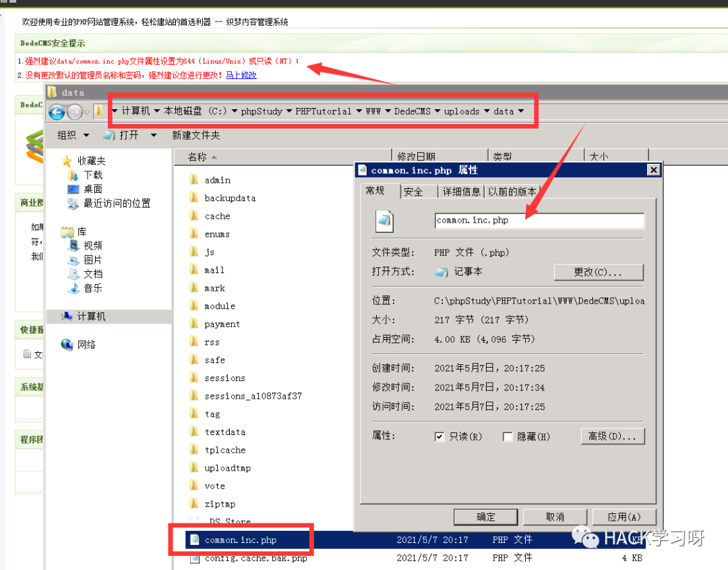This screenshot has width=728, height=570.
Task: Select the js folder icon
Action: click(194, 252)
